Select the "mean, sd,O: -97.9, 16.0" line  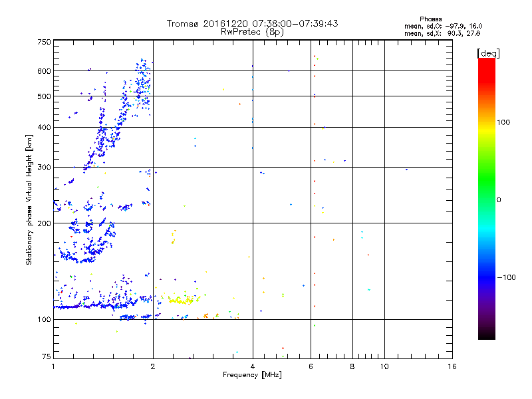click(443, 26)
